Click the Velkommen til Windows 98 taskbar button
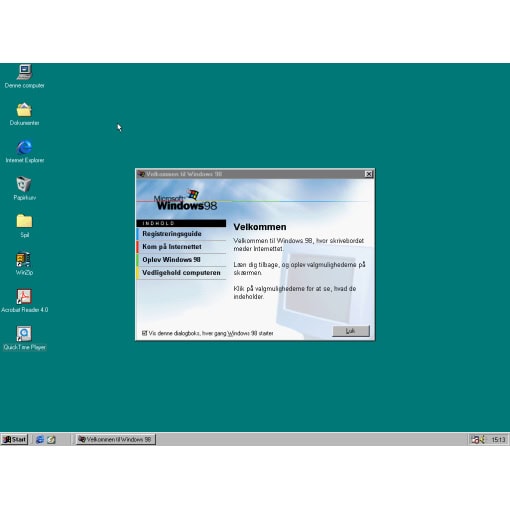Image resolution: width=510 pixels, height=510 pixels. tap(116, 439)
